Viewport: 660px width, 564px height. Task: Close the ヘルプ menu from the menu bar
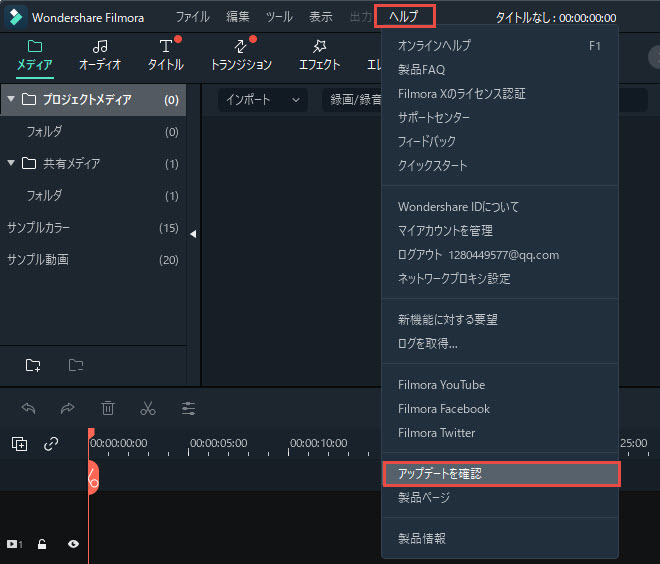[405, 17]
